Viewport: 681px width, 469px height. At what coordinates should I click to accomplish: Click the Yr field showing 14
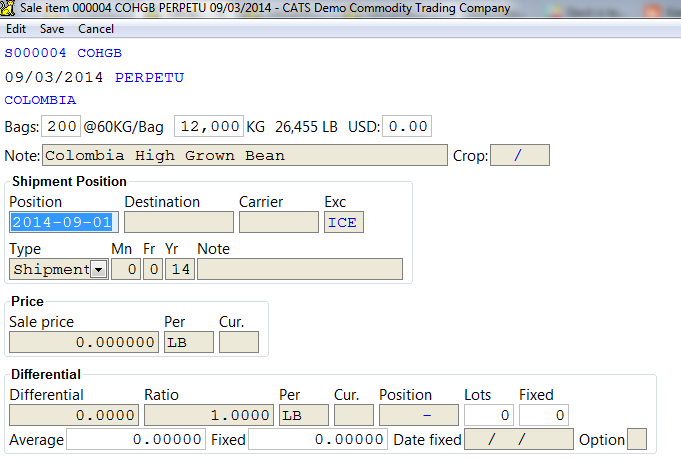(x=180, y=269)
